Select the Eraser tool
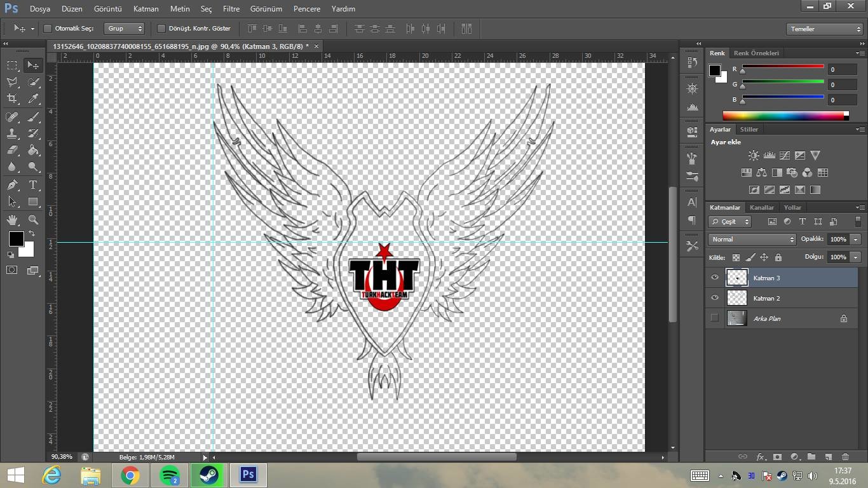Image resolution: width=868 pixels, height=488 pixels. [12, 150]
